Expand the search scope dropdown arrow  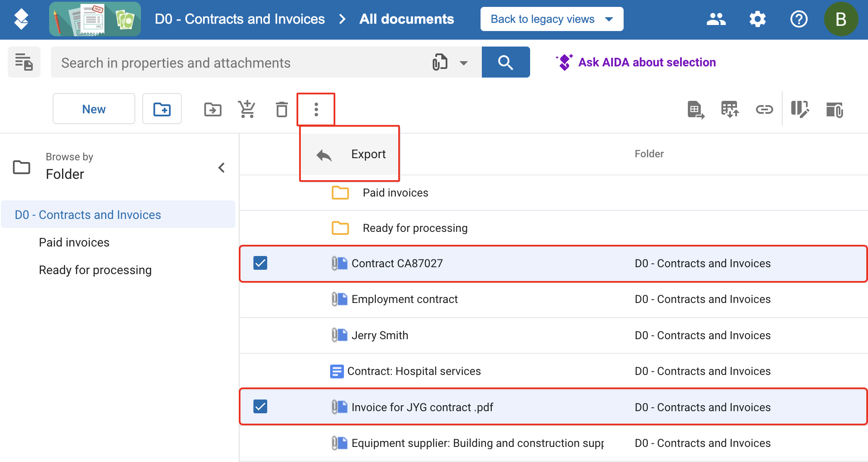click(x=464, y=63)
